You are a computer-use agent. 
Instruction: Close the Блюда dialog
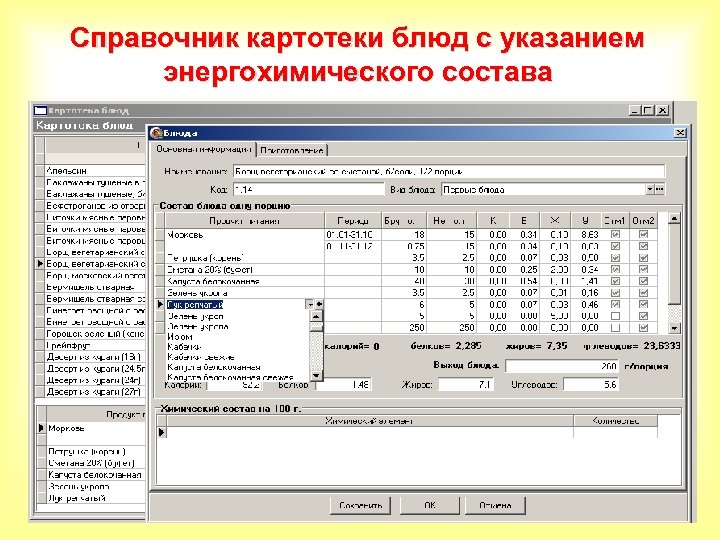point(680,133)
